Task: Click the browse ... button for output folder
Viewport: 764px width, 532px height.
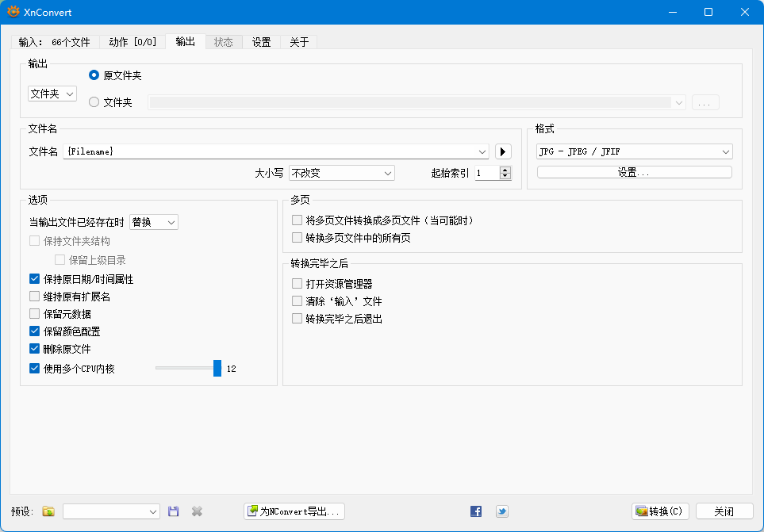Action: point(704,101)
